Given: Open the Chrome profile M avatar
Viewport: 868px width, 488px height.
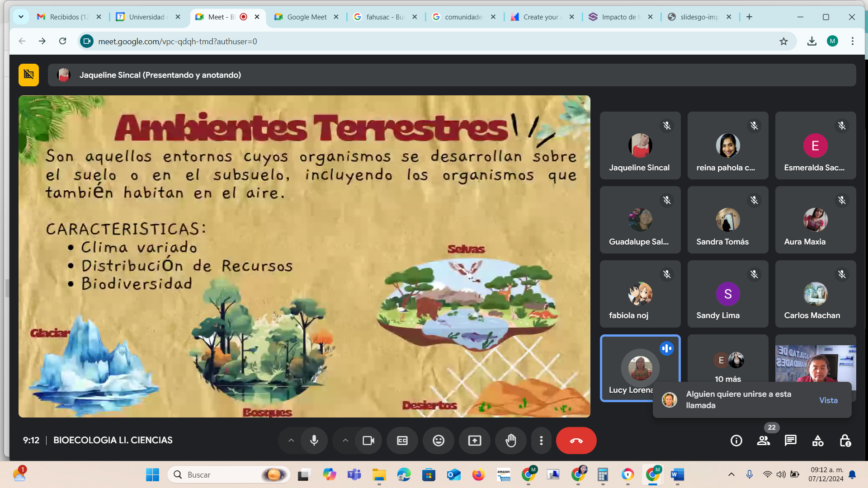Looking at the screenshot, I should click(832, 41).
